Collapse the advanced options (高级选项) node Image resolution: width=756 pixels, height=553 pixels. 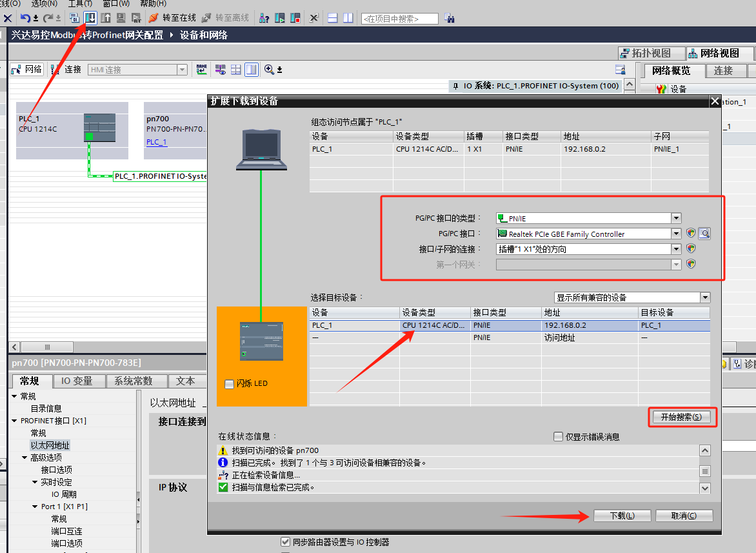[x=25, y=457]
